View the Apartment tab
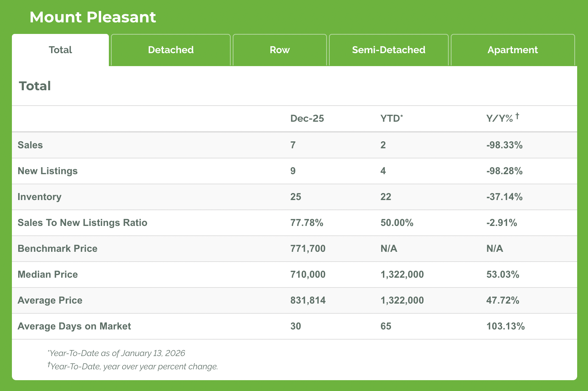The width and height of the screenshot is (588, 391). click(512, 50)
